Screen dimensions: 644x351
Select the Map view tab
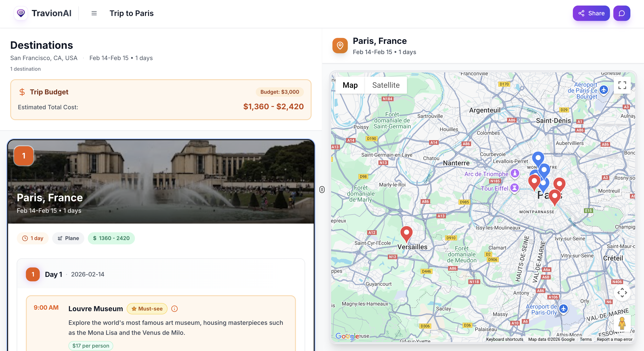pos(350,85)
